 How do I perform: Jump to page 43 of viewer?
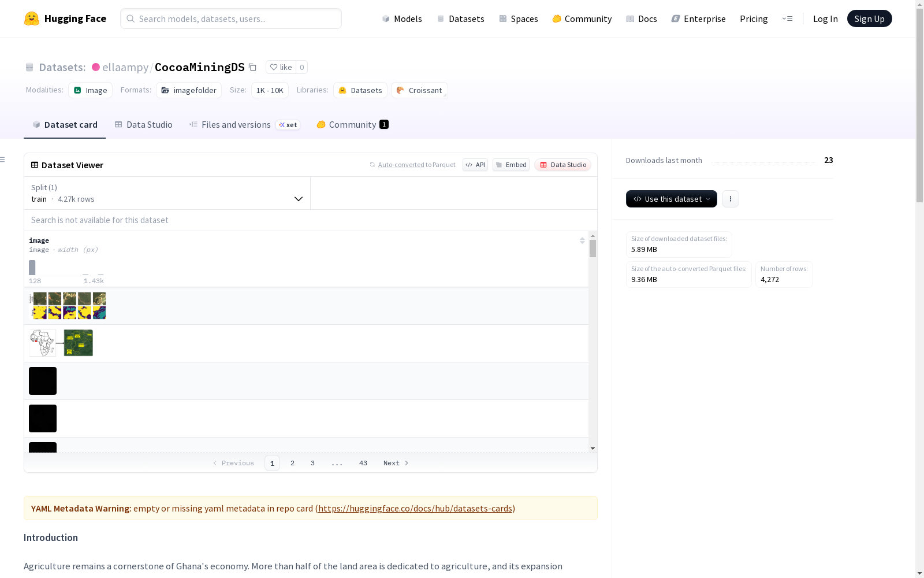(363, 463)
